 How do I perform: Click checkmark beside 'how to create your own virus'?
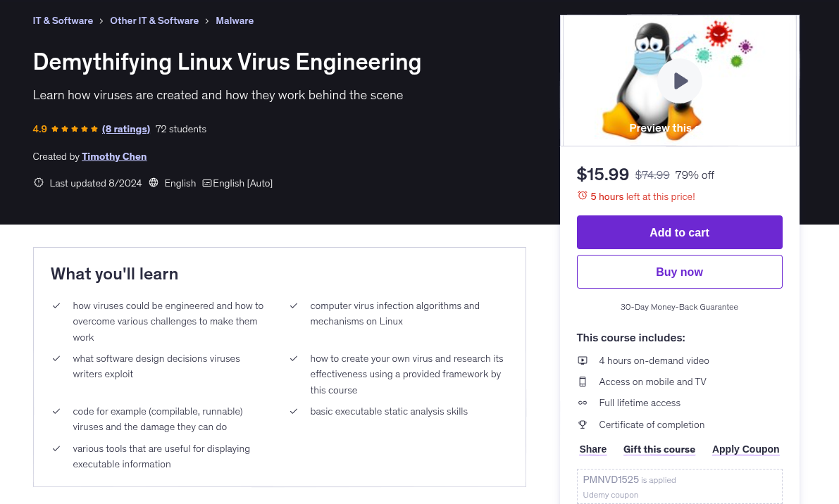tap(294, 358)
